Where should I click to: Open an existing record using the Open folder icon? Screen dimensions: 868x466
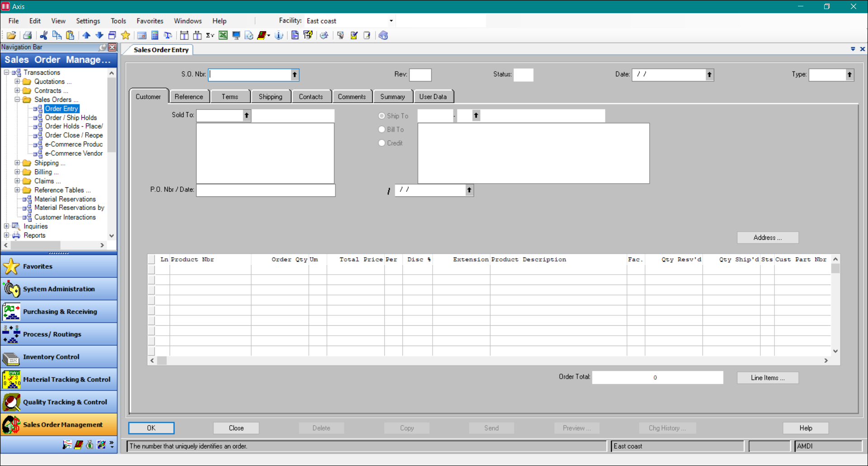pyautogui.click(x=11, y=35)
